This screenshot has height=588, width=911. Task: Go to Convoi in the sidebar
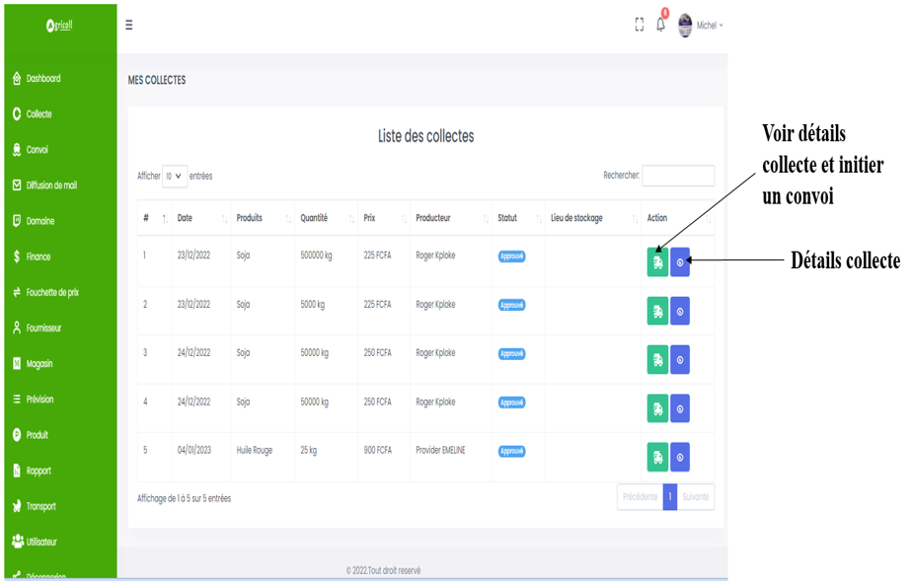37,150
